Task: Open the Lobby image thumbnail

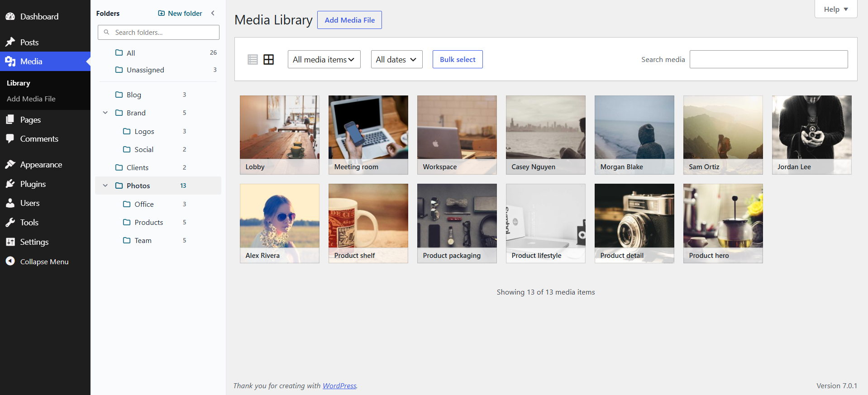Action: point(280,135)
